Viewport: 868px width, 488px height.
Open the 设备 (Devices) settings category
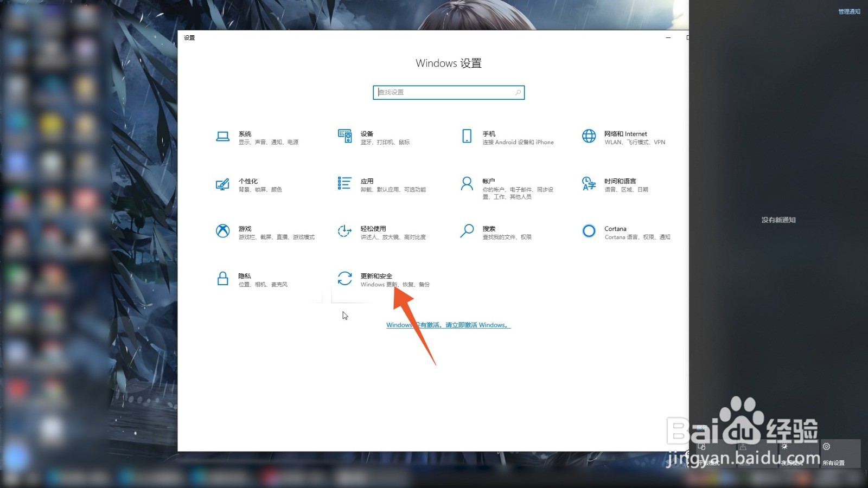point(374,137)
